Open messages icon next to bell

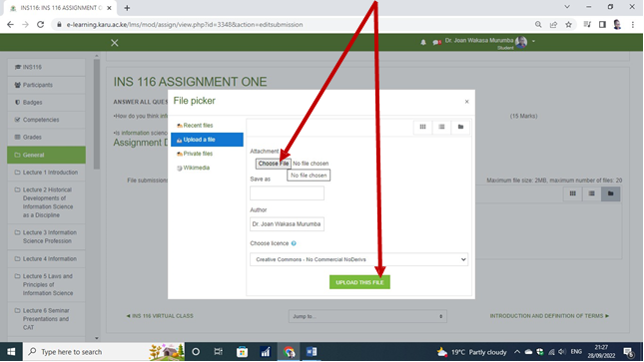tap(436, 42)
